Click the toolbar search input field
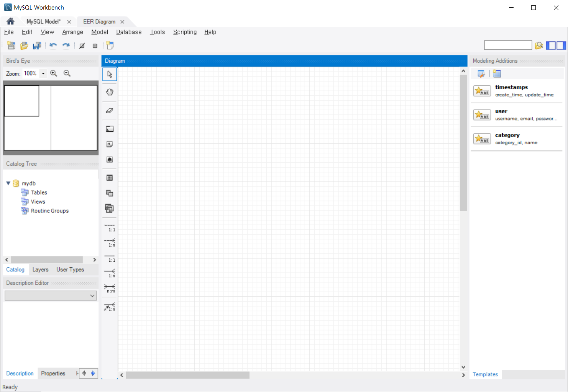This screenshot has height=392, width=568. (x=508, y=45)
